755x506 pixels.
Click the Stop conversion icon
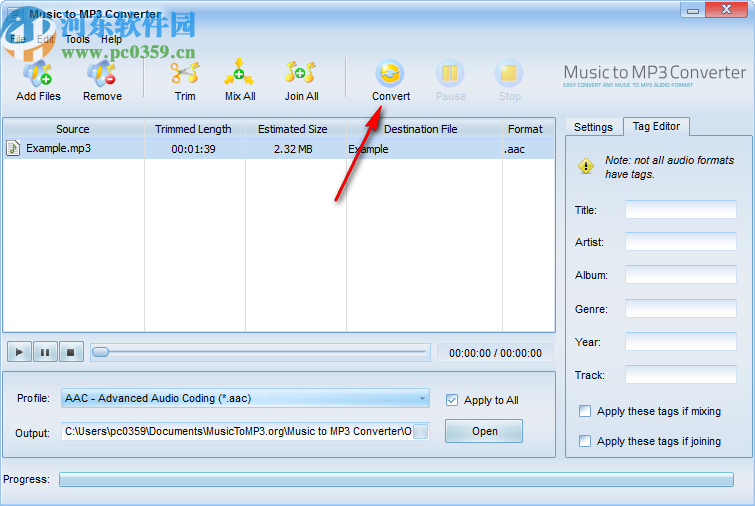509,73
